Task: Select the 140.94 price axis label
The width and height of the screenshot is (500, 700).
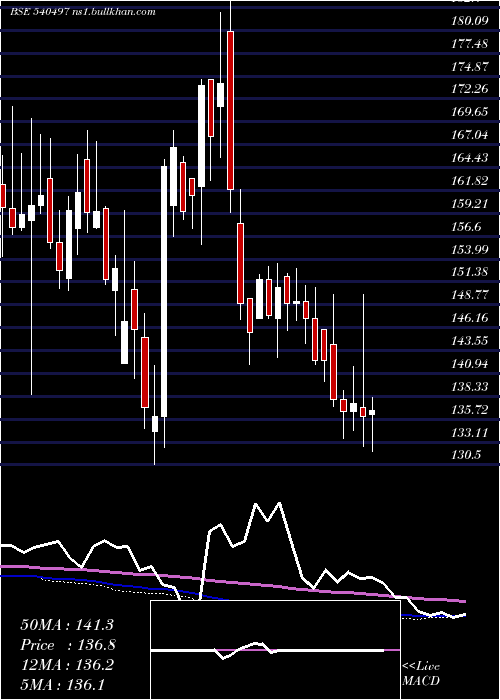Action: click(x=471, y=363)
